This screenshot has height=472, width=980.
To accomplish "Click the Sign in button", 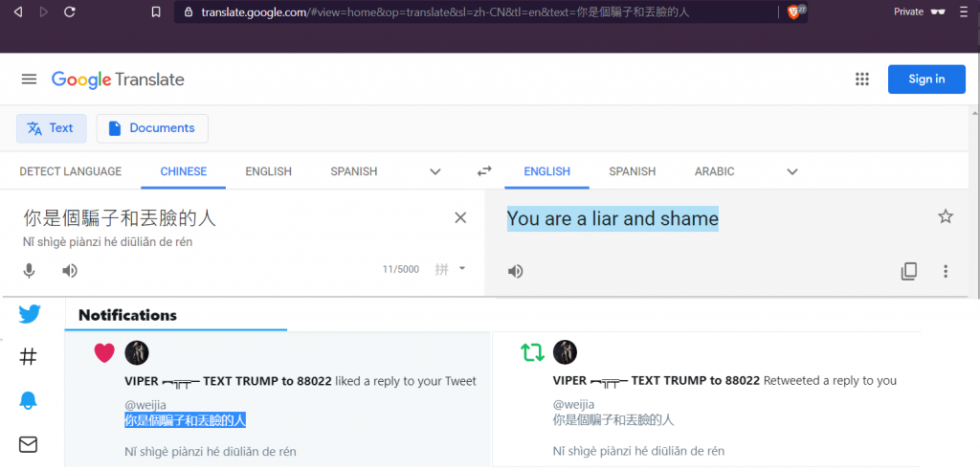I will (925, 79).
